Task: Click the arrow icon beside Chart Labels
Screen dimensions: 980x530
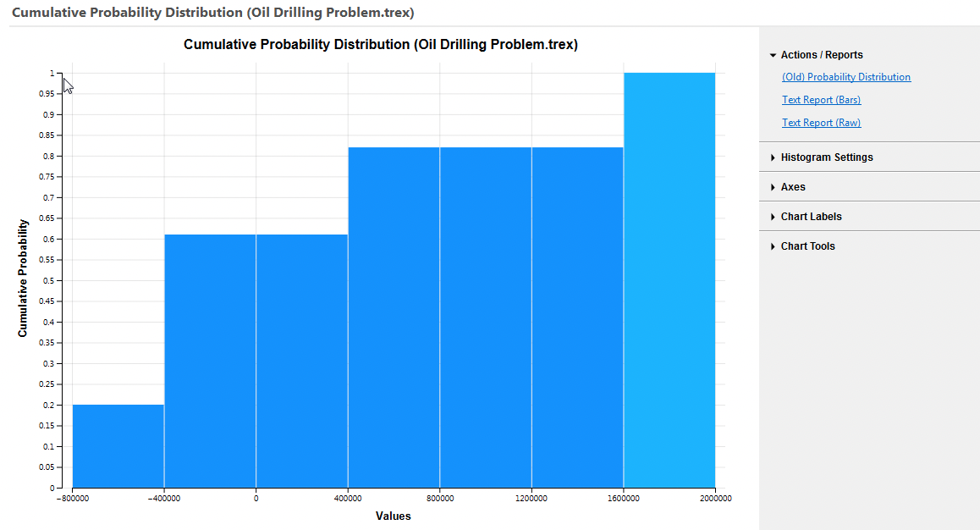Action: pos(772,216)
